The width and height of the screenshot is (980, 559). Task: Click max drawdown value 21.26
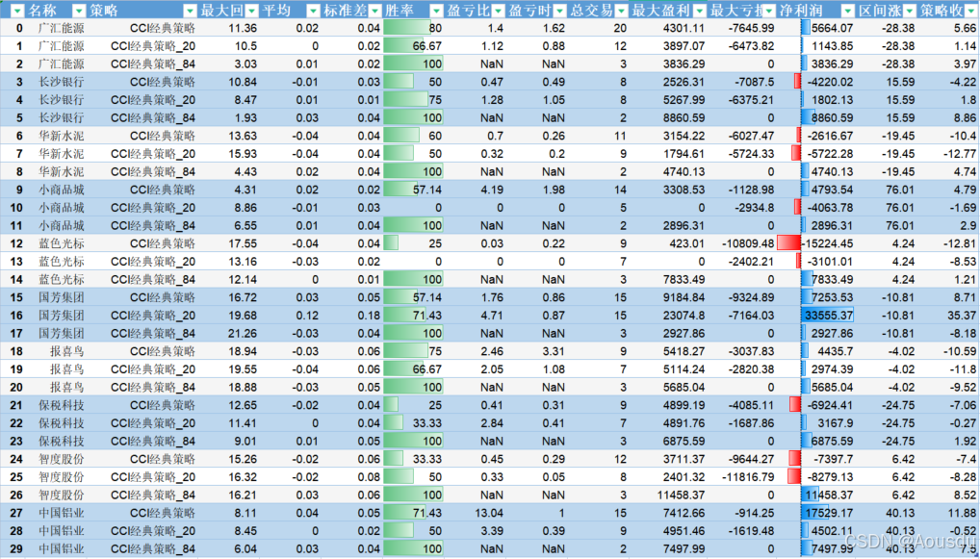click(244, 334)
